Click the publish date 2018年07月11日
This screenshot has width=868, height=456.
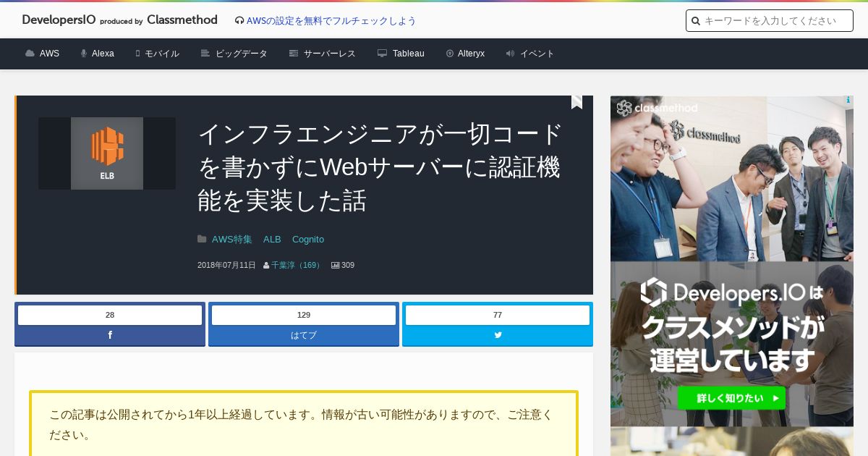click(x=226, y=265)
